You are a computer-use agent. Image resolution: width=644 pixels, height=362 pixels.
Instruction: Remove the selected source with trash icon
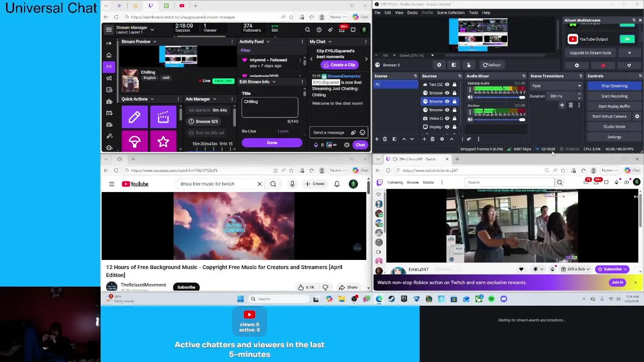pos(433,139)
